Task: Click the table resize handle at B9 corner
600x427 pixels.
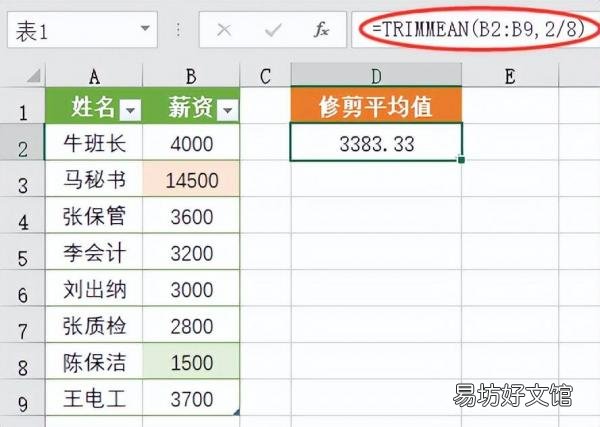Action: point(236,412)
